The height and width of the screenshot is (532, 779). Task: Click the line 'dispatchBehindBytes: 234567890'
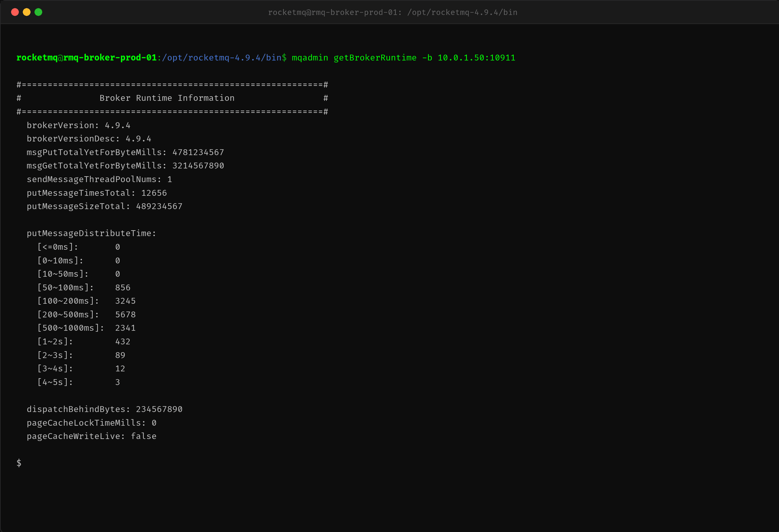[105, 409]
